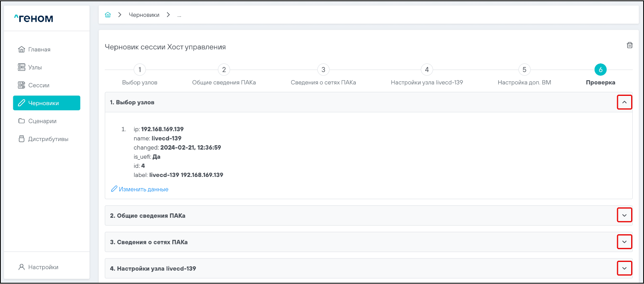Open Главная from the sidebar

tap(39, 49)
